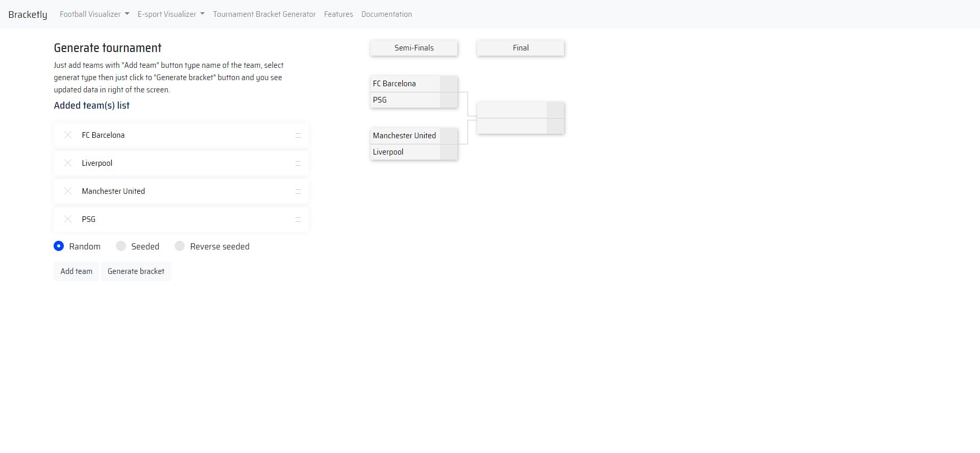Viewport: 980px width, 453px height.
Task: Go to the Features page
Action: tap(338, 14)
